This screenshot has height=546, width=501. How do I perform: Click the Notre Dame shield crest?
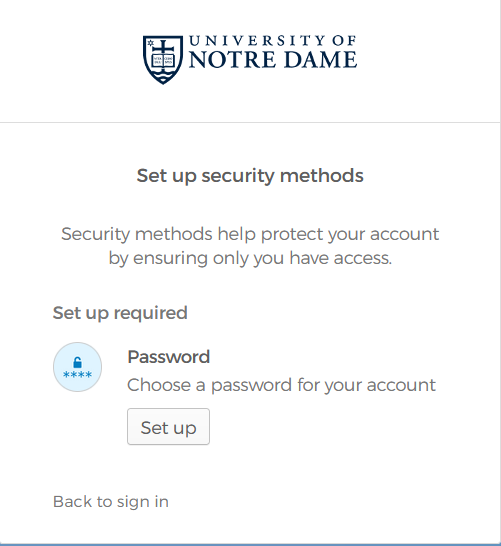[x=163, y=60]
